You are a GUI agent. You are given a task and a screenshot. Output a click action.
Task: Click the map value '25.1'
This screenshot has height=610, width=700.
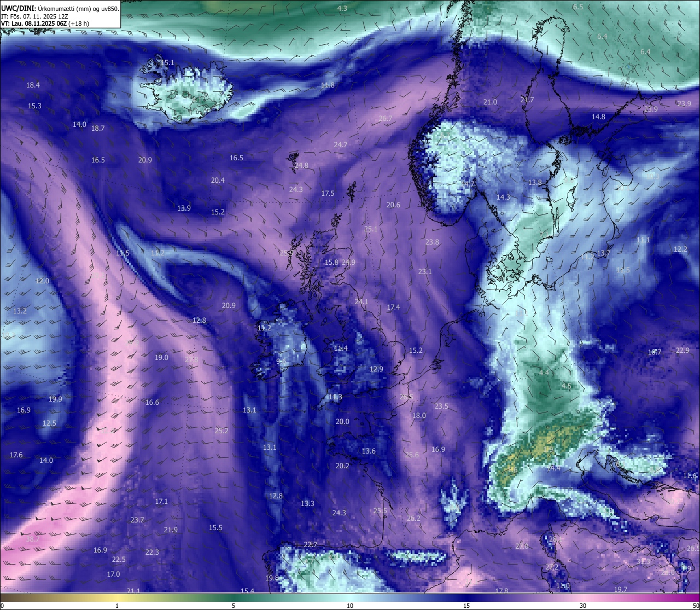coord(371,229)
